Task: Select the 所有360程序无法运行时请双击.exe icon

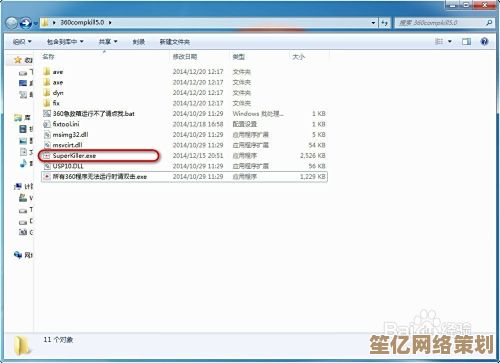Action: click(x=47, y=177)
